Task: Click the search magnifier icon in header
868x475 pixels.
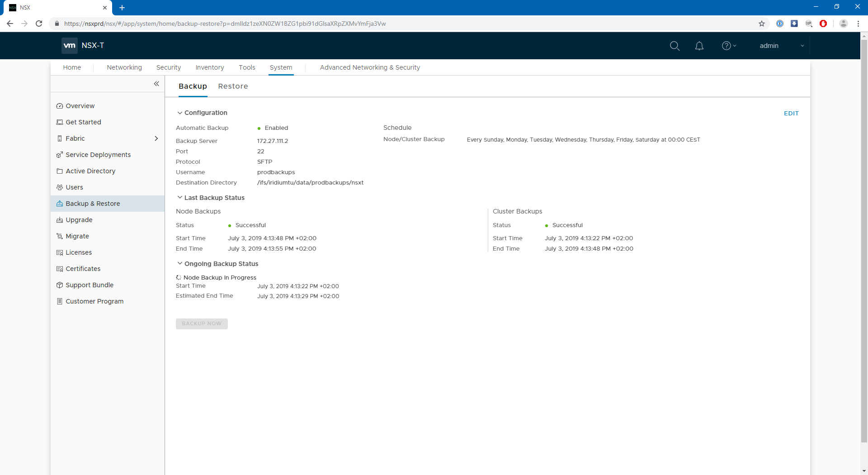Action: tap(675, 46)
